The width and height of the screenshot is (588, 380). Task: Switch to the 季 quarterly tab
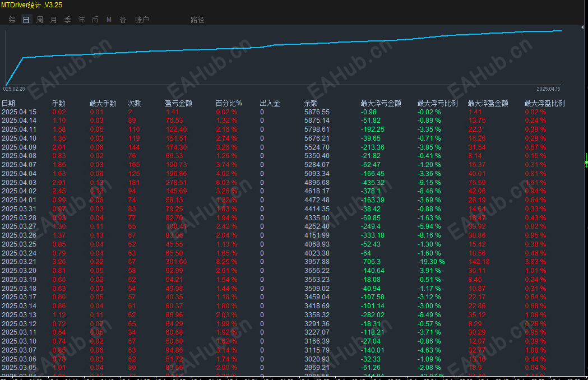click(67, 20)
